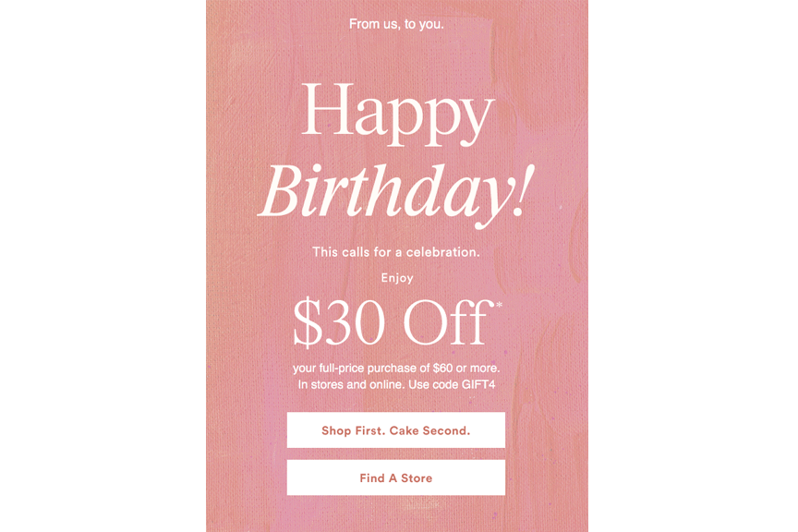Screen dimensions: 798x532
Task: Open the Find A Store button
Action: pyautogui.click(x=396, y=478)
